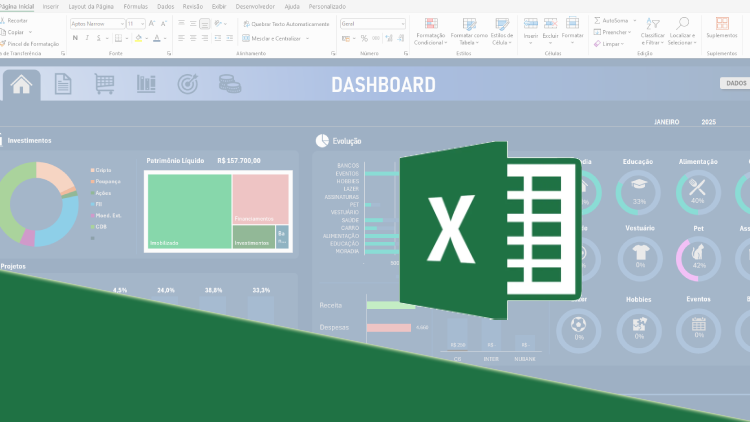This screenshot has width=750, height=422.
Task: Click the Mesclar e Centralizar button
Action: tap(272, 38)
